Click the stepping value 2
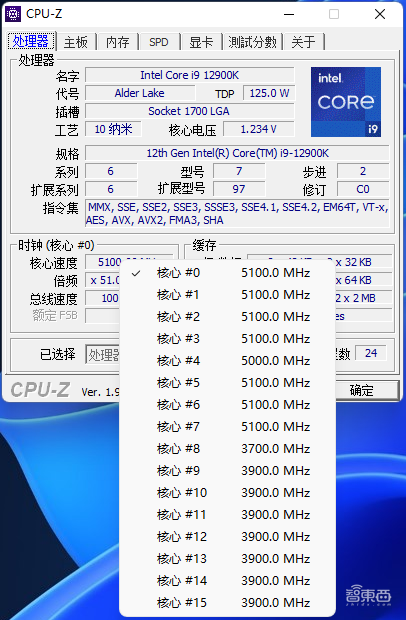 pos(363,171)
